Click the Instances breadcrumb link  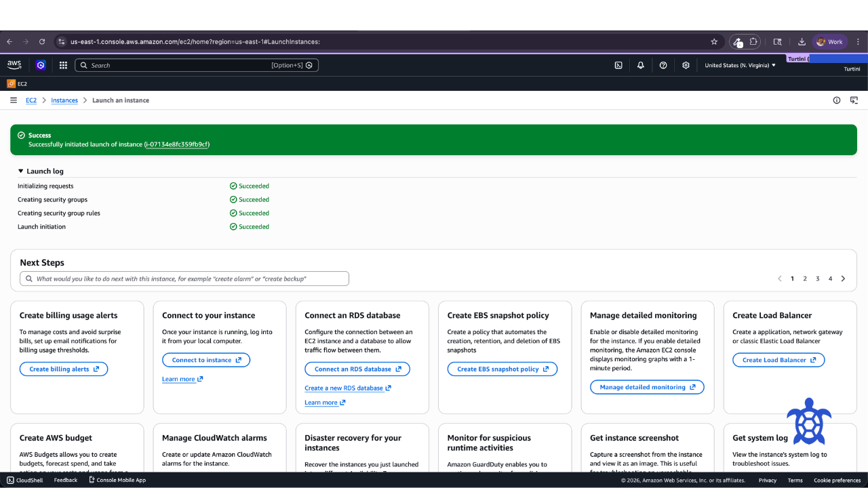[64, 100]
